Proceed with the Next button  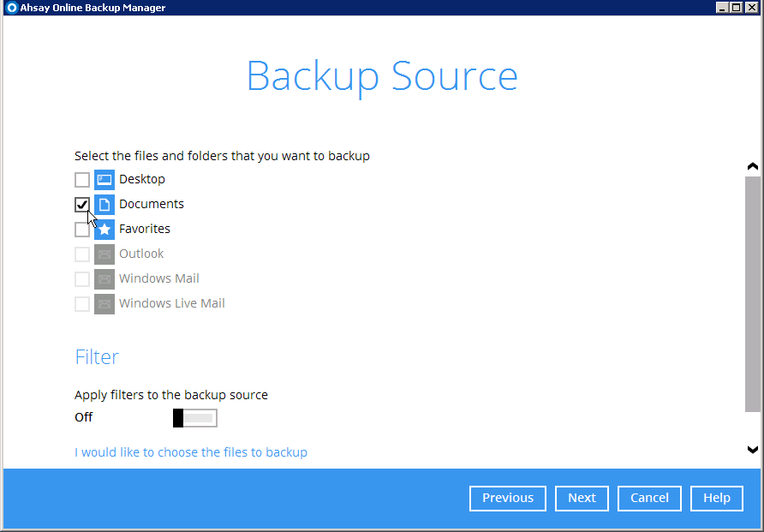(x=582, y=498)
